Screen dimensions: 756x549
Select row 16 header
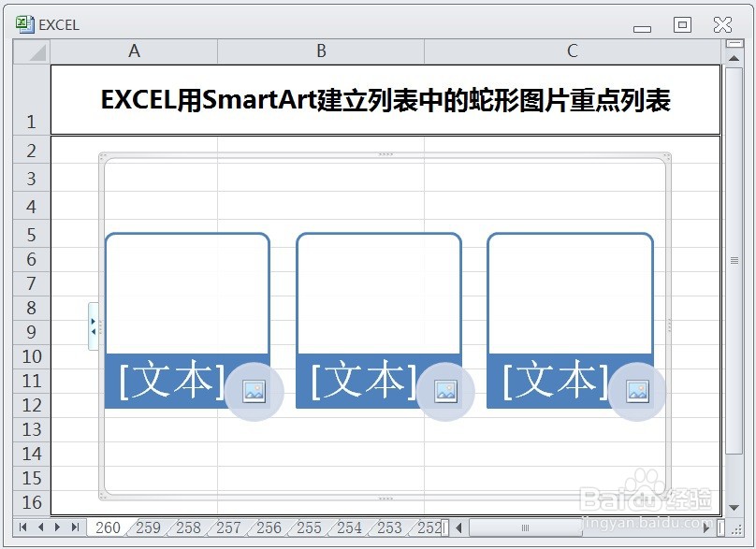[x=31, y=502]
